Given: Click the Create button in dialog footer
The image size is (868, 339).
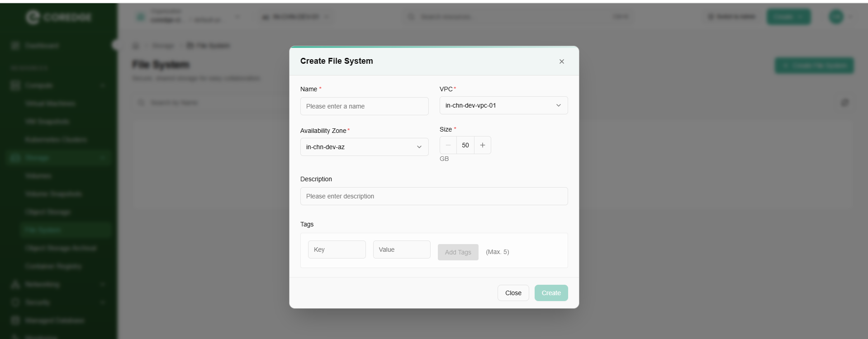Looking at the screenshot, I should pyautogui.click(x=551, y=293).
